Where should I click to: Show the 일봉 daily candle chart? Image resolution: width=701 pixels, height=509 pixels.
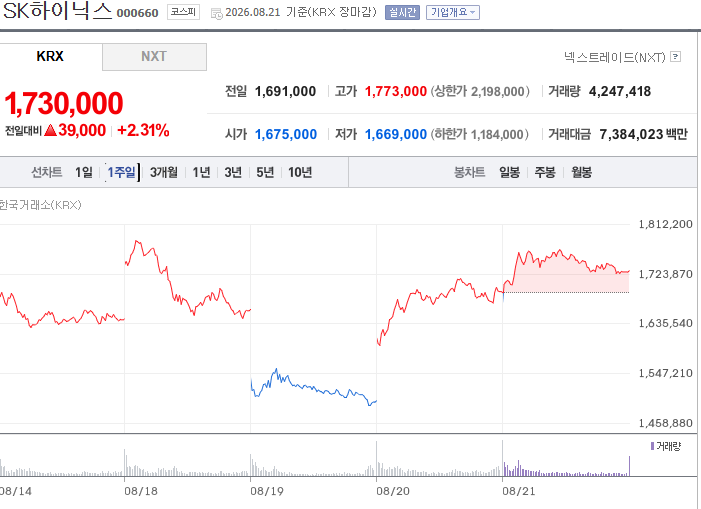point(510,172)
